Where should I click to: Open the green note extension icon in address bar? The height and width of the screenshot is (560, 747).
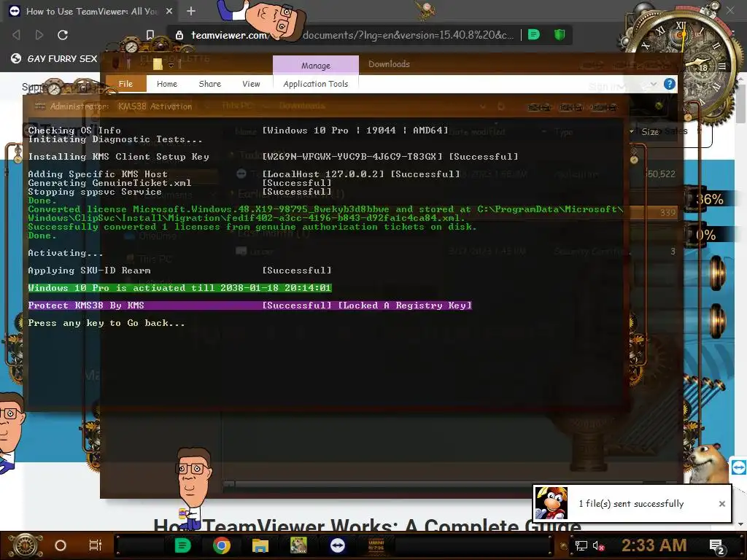click(x=534, y=34)
